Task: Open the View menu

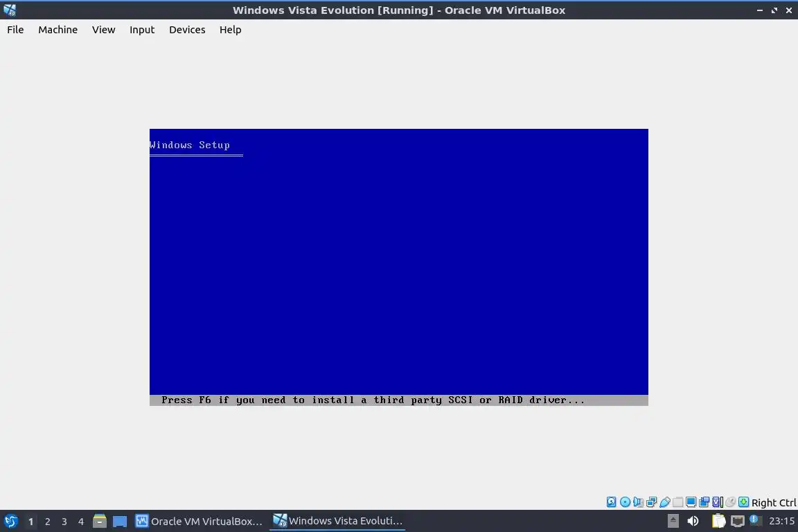Action: click(103, 30)
